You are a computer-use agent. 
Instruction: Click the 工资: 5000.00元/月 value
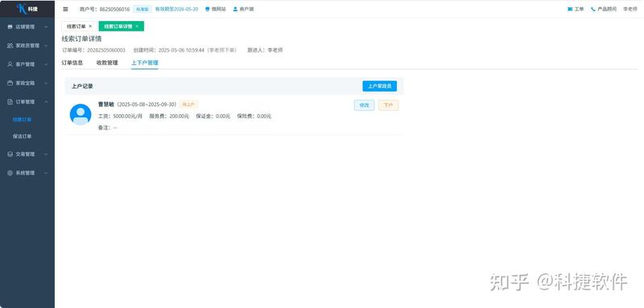(x=120, y=117)
